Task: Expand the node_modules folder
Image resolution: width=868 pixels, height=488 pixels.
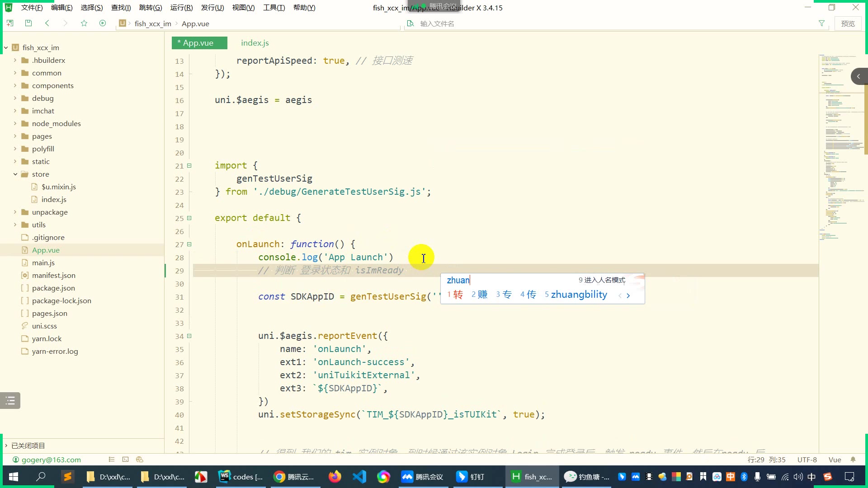Action: pos(15,123)
